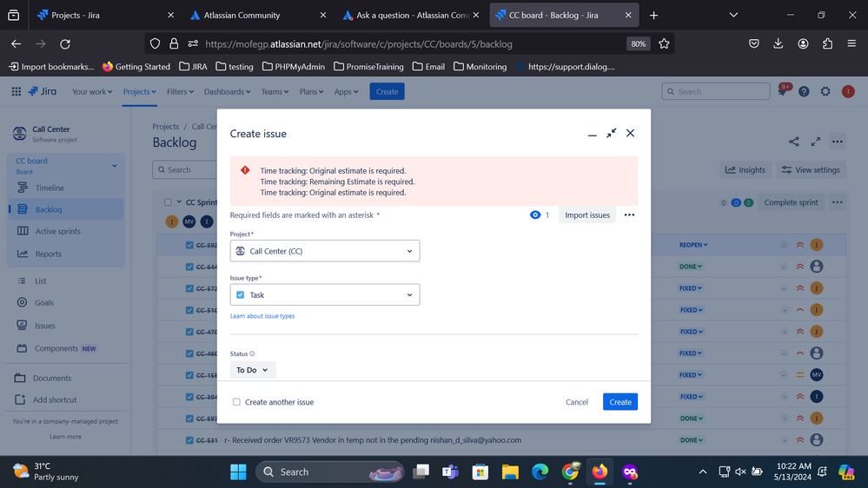The image size is (868, 488).
Task: Click the blue Create button in dialog footer
Action: coord(620,402)
